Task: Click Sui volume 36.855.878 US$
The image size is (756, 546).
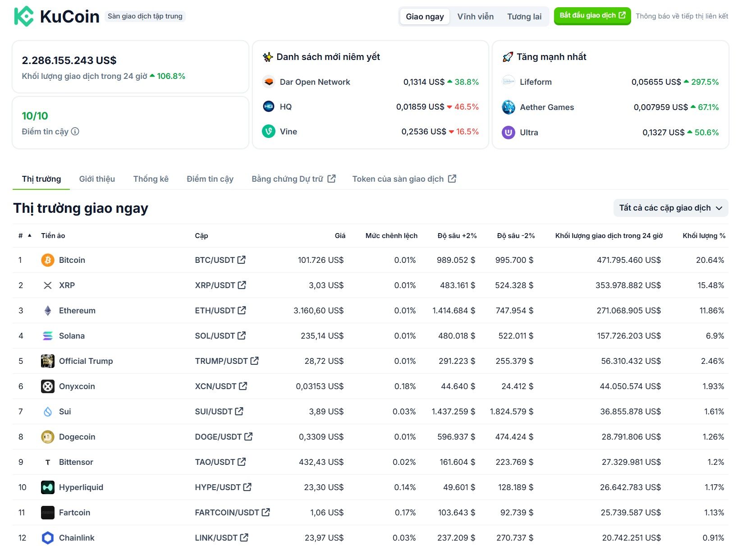Action: [x=630, y=412]
